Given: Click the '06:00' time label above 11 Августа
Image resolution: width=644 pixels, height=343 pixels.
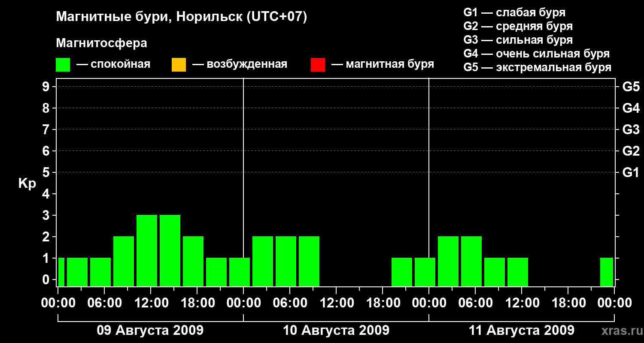Looking at the screenshot, I should click(475, 303).
